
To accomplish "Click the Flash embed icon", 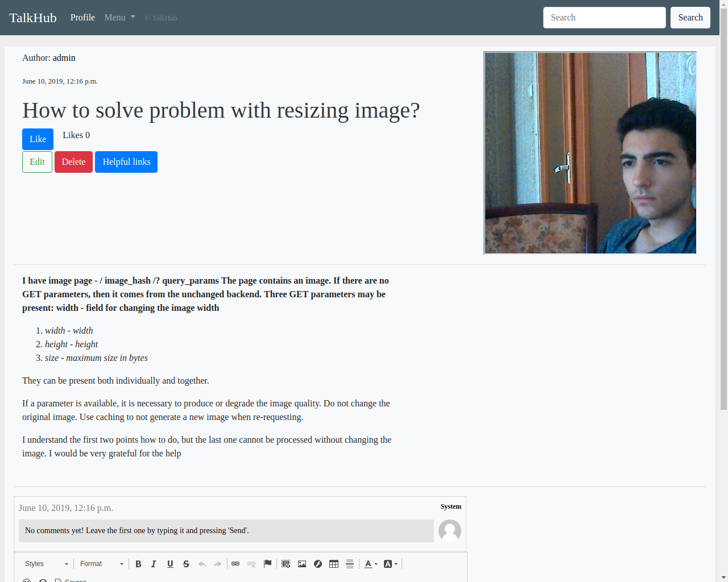I will click(318, 564).
